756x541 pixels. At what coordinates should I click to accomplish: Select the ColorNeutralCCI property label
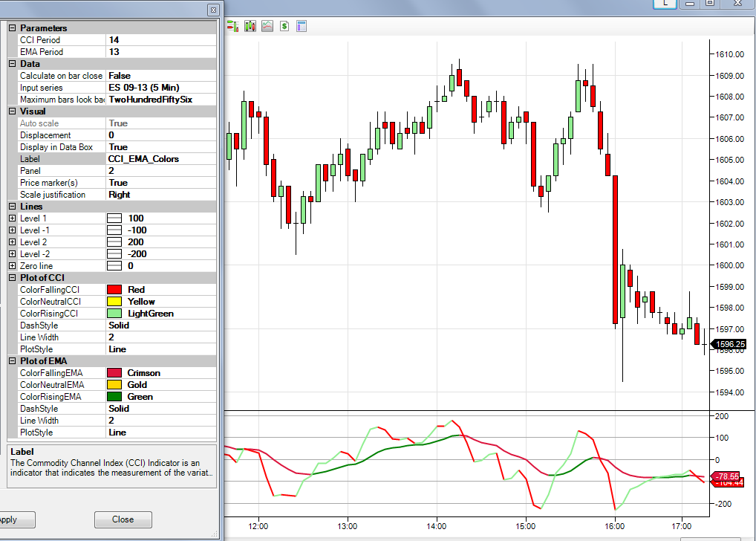[50, 302]
